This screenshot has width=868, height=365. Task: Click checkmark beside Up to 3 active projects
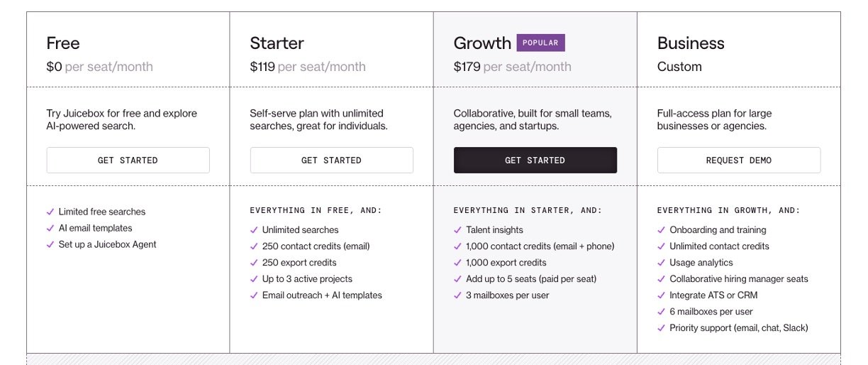[254, 279]
